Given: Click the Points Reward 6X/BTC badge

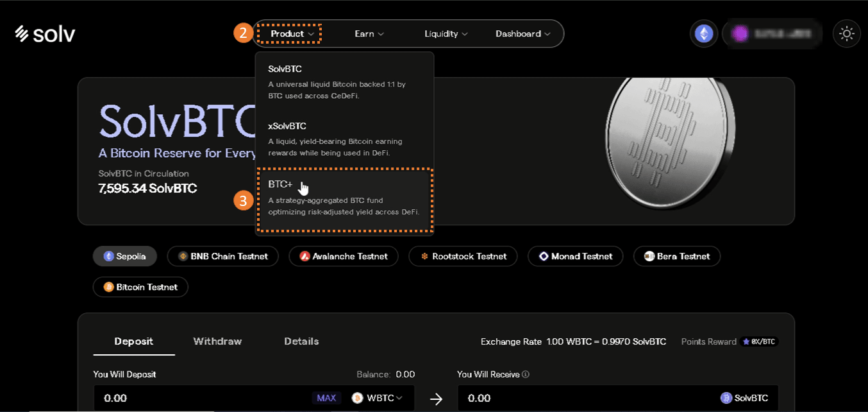Looking at the screenshot, I should coord(759,341).
